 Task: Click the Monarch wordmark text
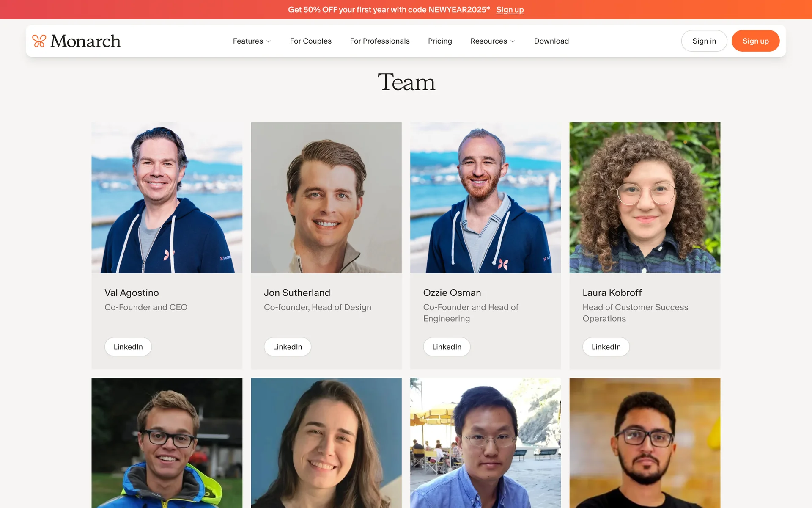85,41
